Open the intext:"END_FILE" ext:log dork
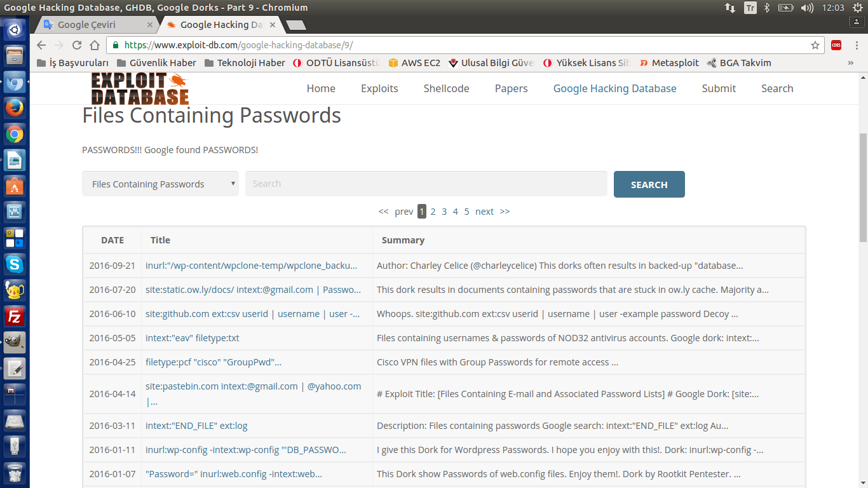The width and height of the screenshot is (868, 488). (x=196, y=426)
